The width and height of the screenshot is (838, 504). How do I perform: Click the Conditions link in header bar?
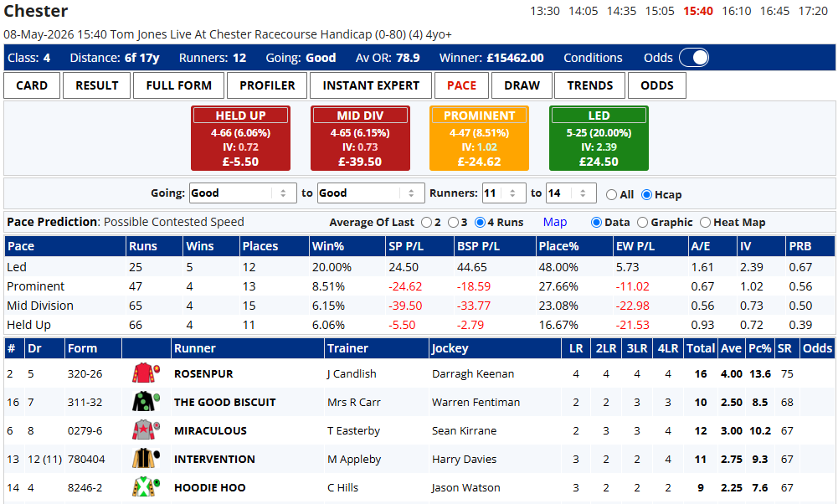(x=593, y=58)
